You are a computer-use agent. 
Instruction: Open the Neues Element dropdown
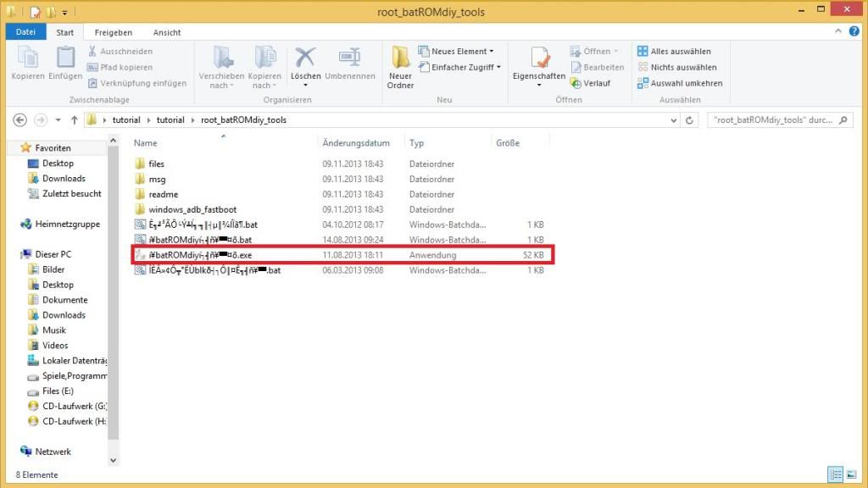(456, 52)
